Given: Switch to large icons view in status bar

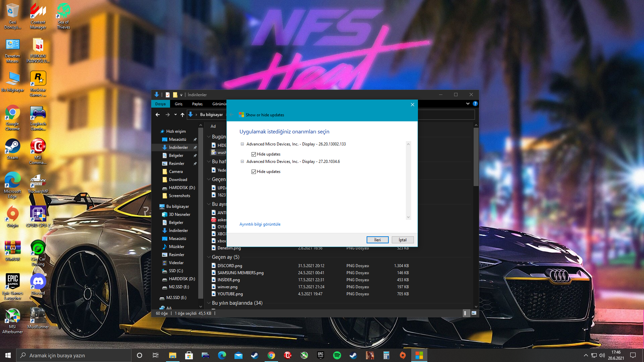Looking at the screenshot, I should pos(474,313).
